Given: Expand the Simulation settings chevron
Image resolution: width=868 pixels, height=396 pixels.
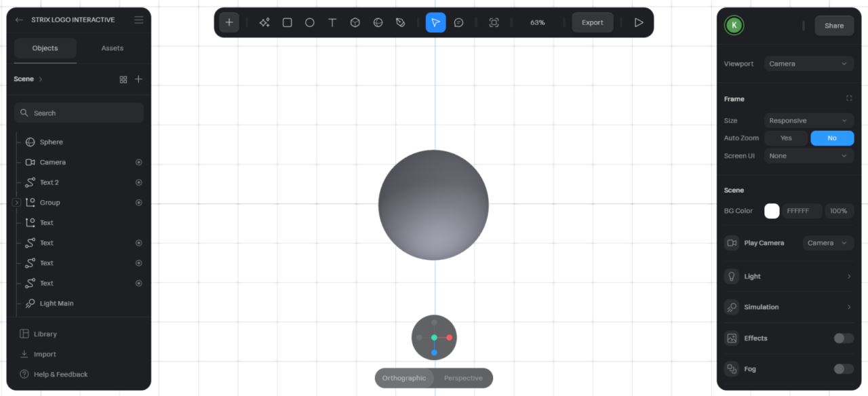Looking at the screenshot, I should [x=849, y=307].
